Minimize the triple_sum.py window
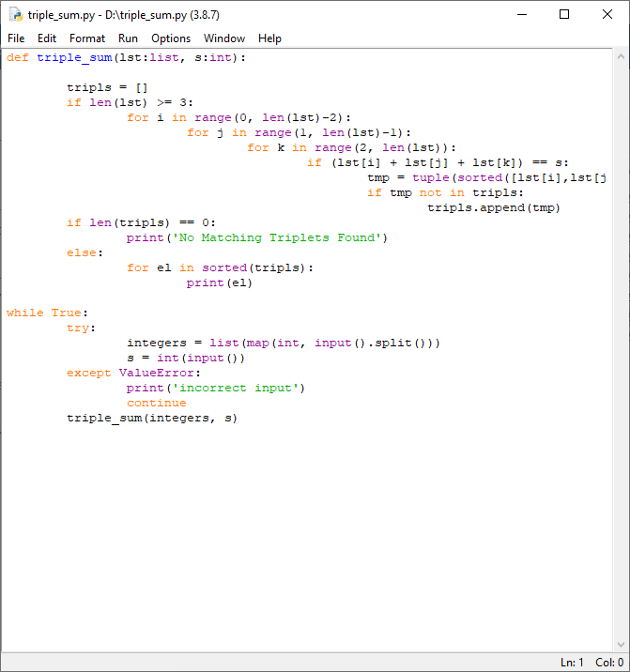The width and height of the screenshot is (630, 672). coord(522,14)
